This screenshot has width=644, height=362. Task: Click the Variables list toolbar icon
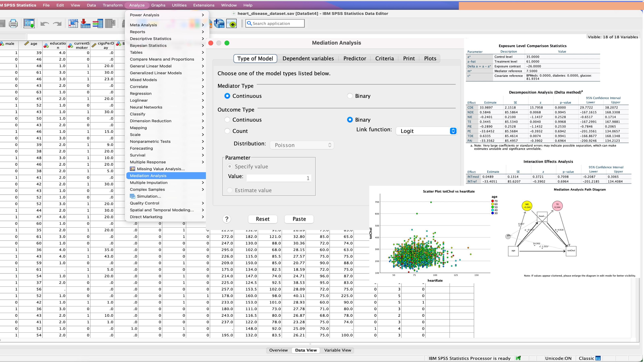[x=97, y=24]
